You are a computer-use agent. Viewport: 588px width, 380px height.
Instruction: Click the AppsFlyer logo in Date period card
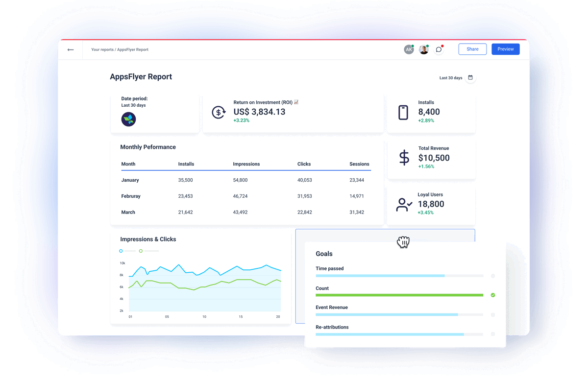[x=128, y=119]
